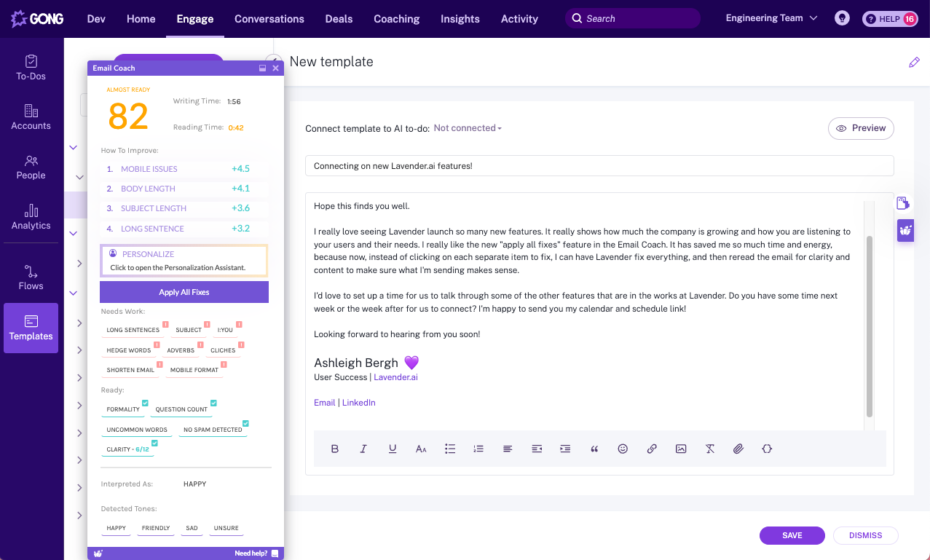
Task: Open the Not connected AI to-do dropdown
Action: (x=468, y=128)
